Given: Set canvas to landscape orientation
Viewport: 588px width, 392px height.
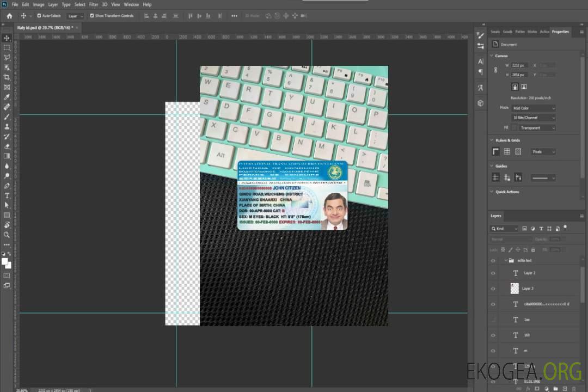Looking at the screenshot, I should point(524,87).
